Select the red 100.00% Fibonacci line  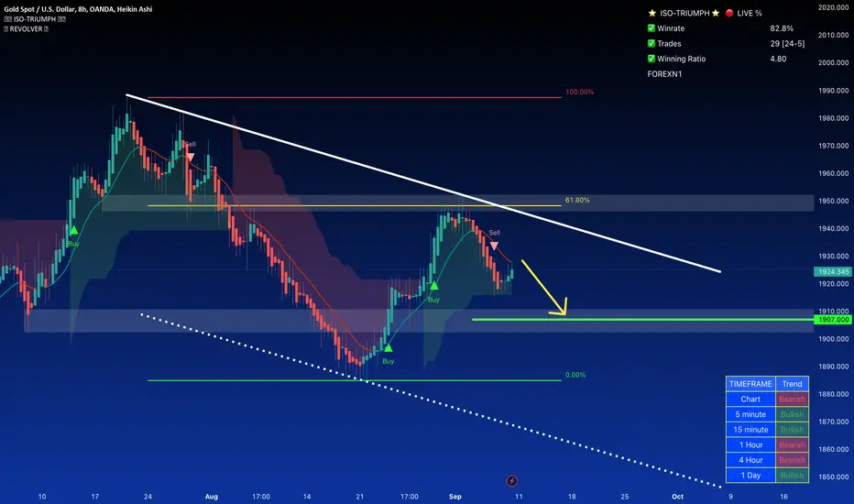[354, 97]
